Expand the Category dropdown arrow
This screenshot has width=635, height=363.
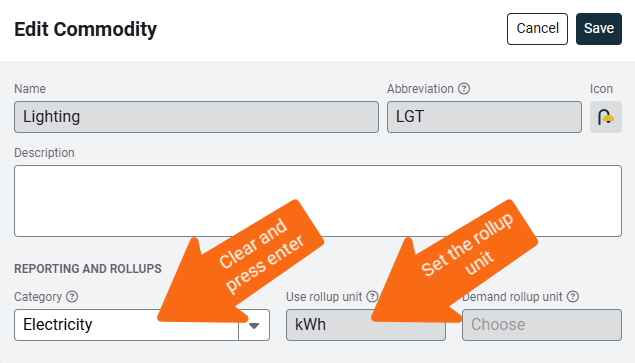(254, 325)
